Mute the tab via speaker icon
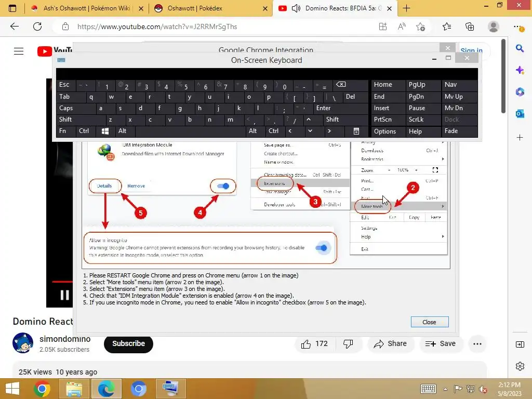This screenshot has height=399, width=532. (296, 8)
